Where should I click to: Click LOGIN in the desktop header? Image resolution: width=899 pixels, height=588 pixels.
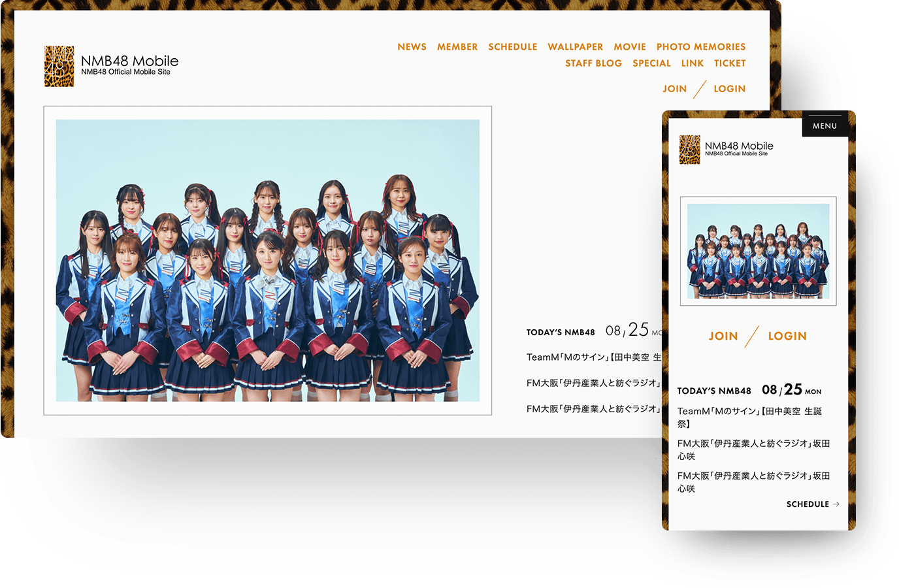click(x=730, y=89)
